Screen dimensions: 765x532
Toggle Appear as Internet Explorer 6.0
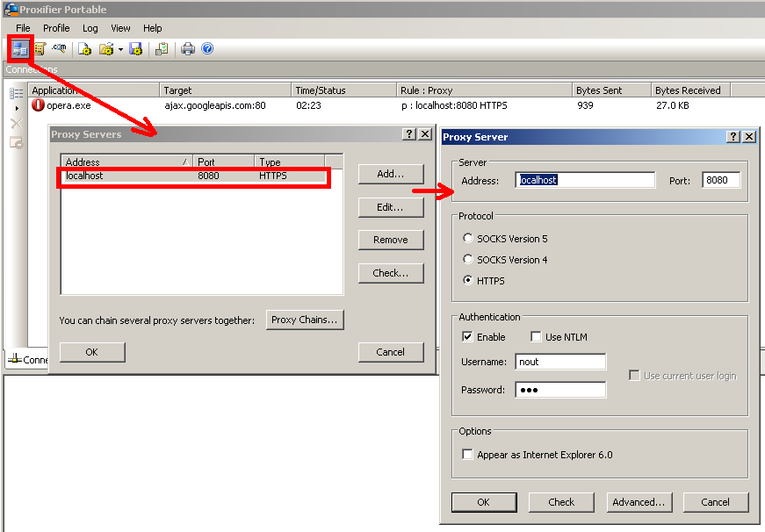click(467, 455)
